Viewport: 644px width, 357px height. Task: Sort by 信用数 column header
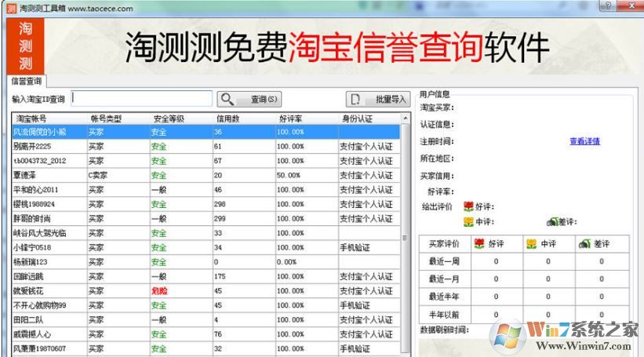244,118
